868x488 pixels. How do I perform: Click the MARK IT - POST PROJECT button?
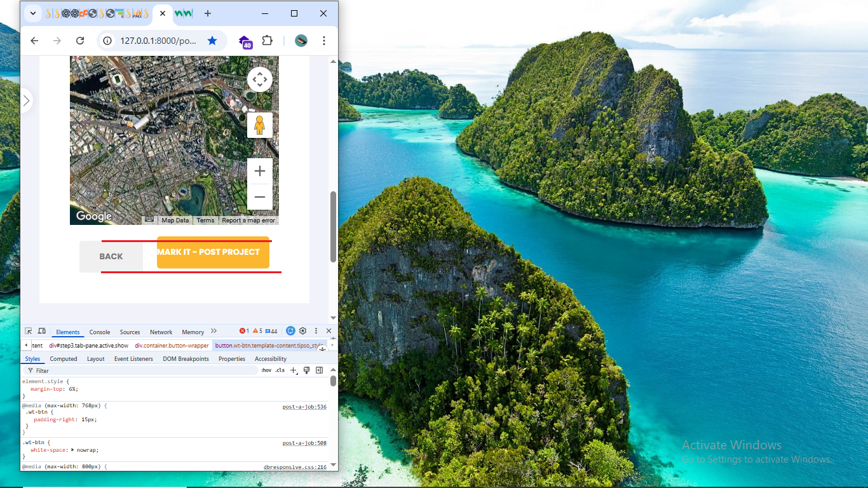click(213, 252)
